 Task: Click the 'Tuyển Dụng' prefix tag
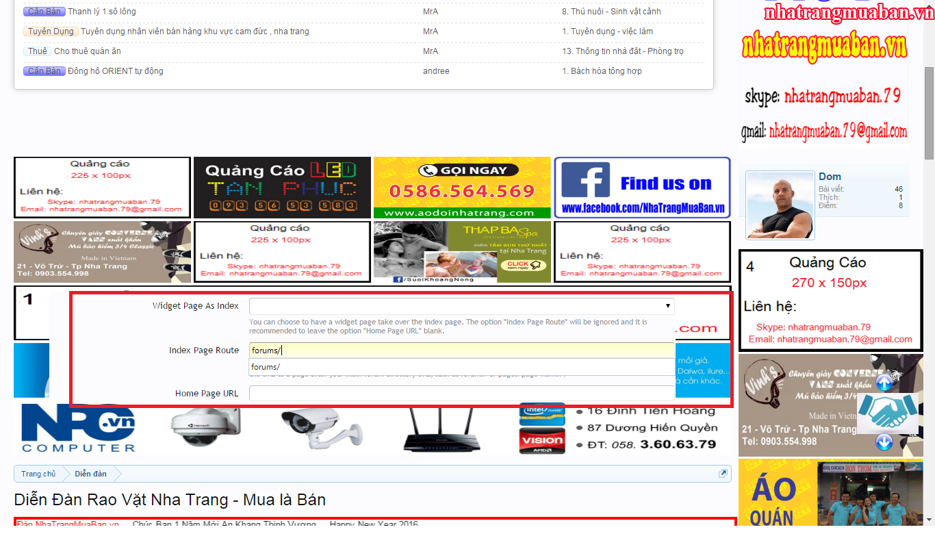51,31
